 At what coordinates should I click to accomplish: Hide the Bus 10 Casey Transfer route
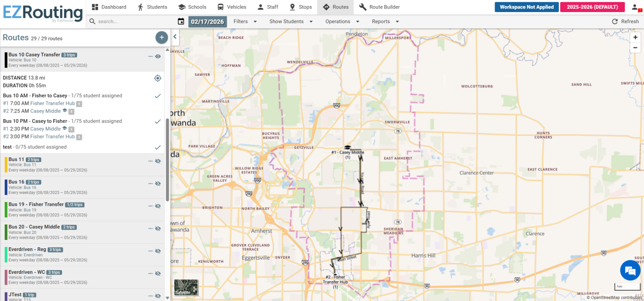(158, 56)
